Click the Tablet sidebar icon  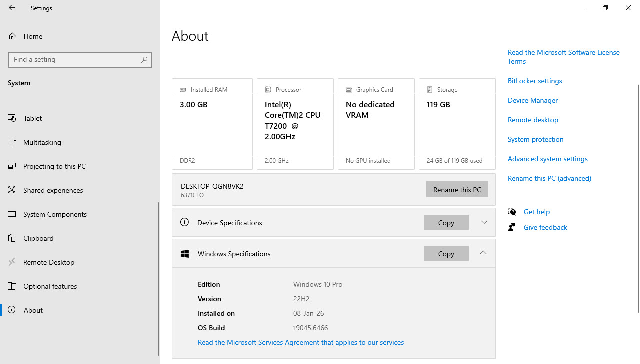tap(12, 118)
